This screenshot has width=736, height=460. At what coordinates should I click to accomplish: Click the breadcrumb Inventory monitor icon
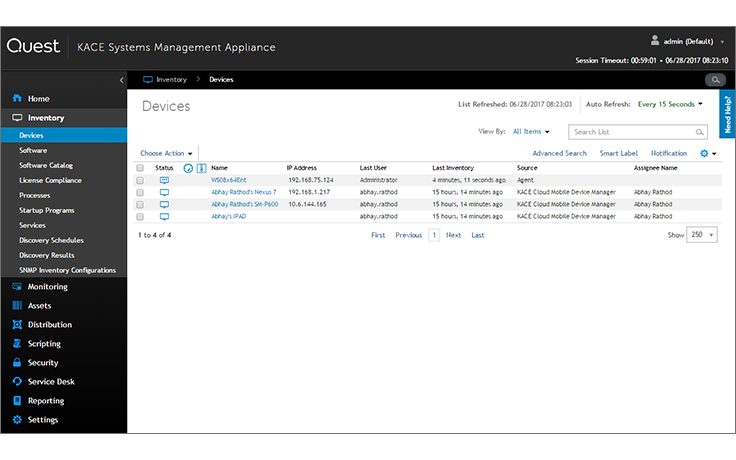pyautogui.click(x=148, y=79)
